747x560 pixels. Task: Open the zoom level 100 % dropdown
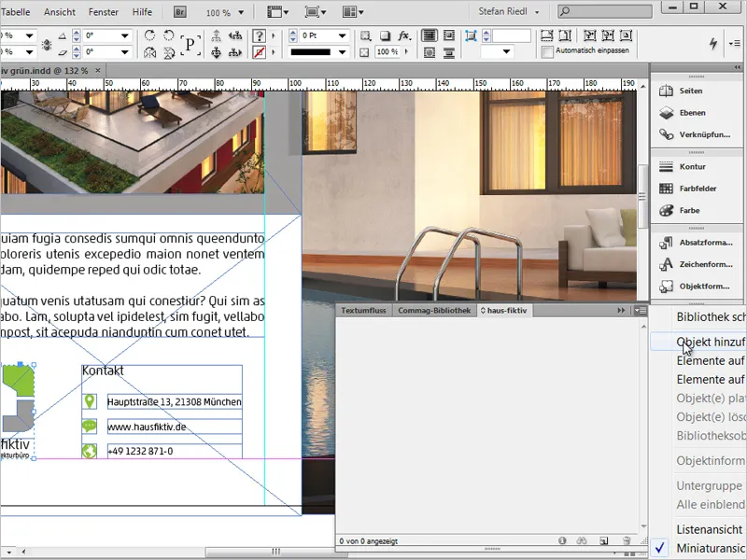point(241,12)
